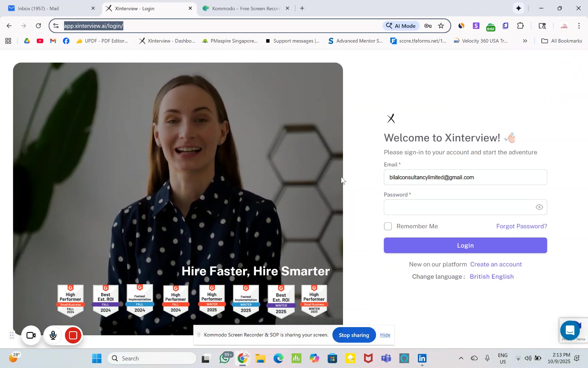588x368 pixels.
Task: Bookmark this page with the star icon
Action: pos(441,26)
